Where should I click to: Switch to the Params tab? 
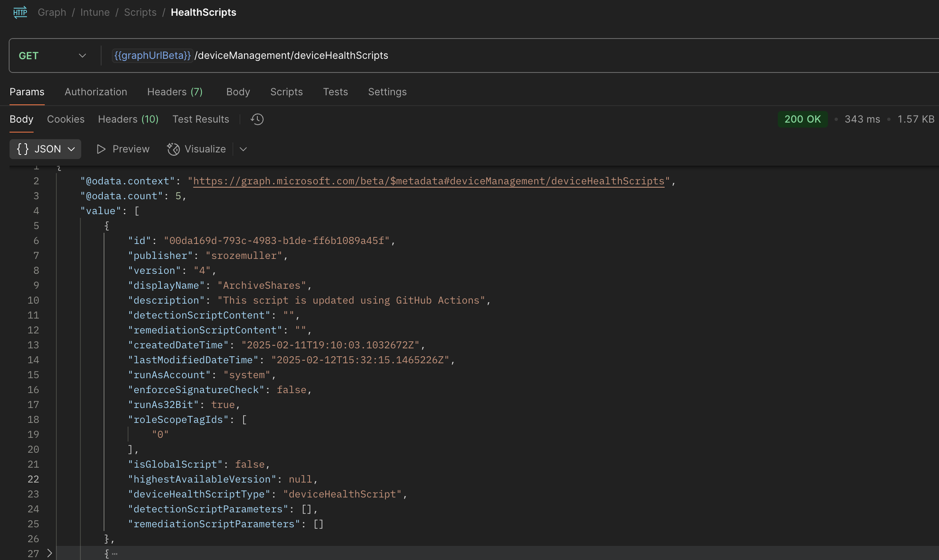pos(27,92)
